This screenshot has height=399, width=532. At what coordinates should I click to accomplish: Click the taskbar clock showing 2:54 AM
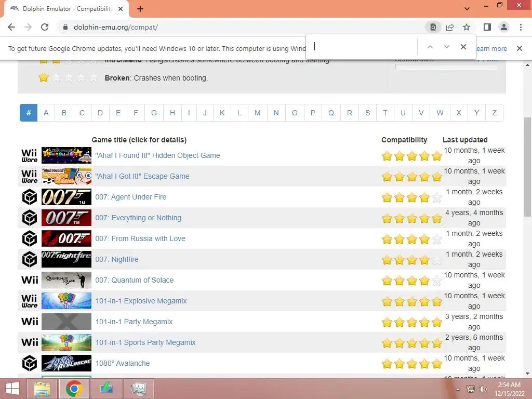pyautogui.click(x=509, y=389)
